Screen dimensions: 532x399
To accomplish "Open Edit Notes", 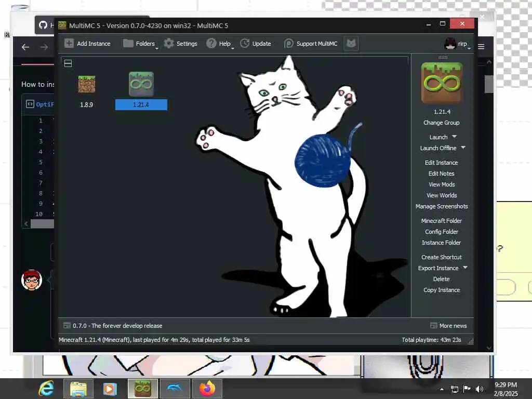I will tap(442, 174).
